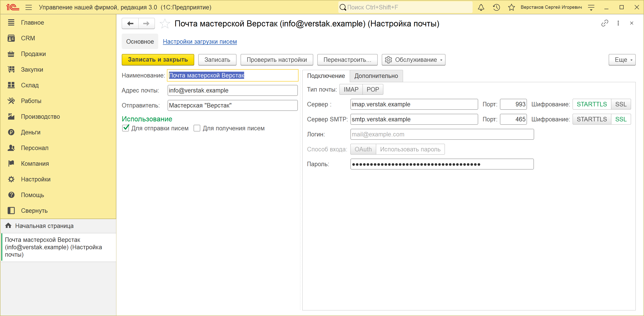
Task: Select the open Почта мастерской Верстак tab
Action: pos(58,247)
